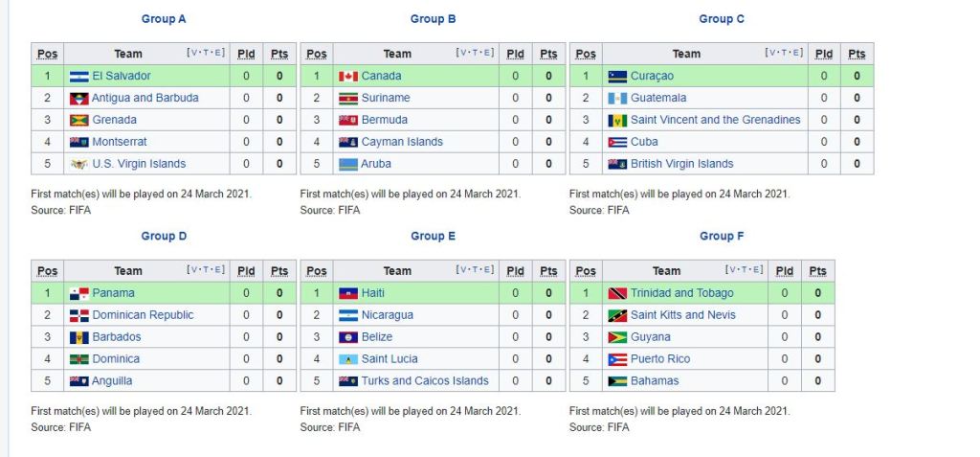
Task: Click the Bahamas flag icon
Action: tap(617, 382)
